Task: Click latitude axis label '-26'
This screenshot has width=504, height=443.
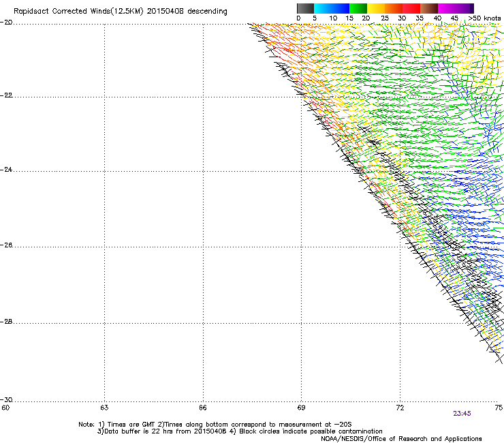Action: click(x=6, y=245)
